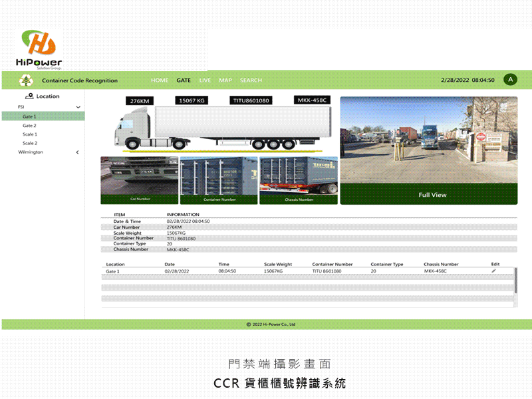The image size is (532, 399).
Task: Choose Scale 1 in location list
Action: [30, 134]
